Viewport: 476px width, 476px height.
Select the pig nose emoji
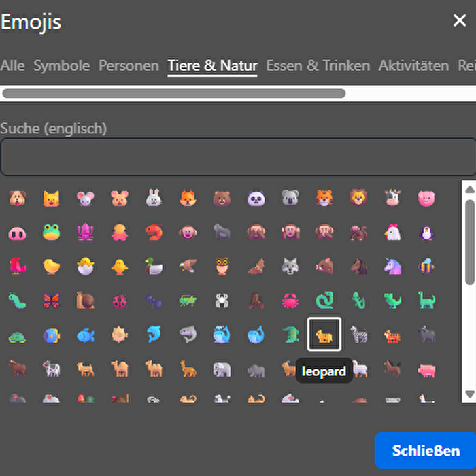click(17, 233)
